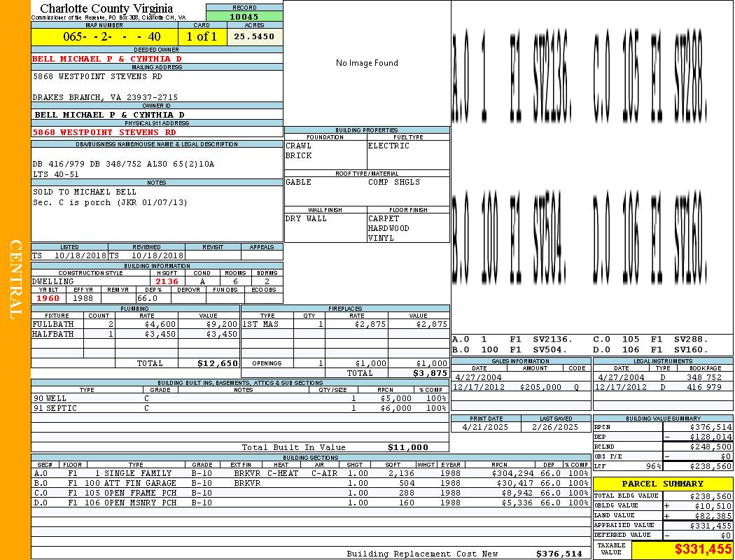Select foundation value CRAWL

tap(299, 146)
